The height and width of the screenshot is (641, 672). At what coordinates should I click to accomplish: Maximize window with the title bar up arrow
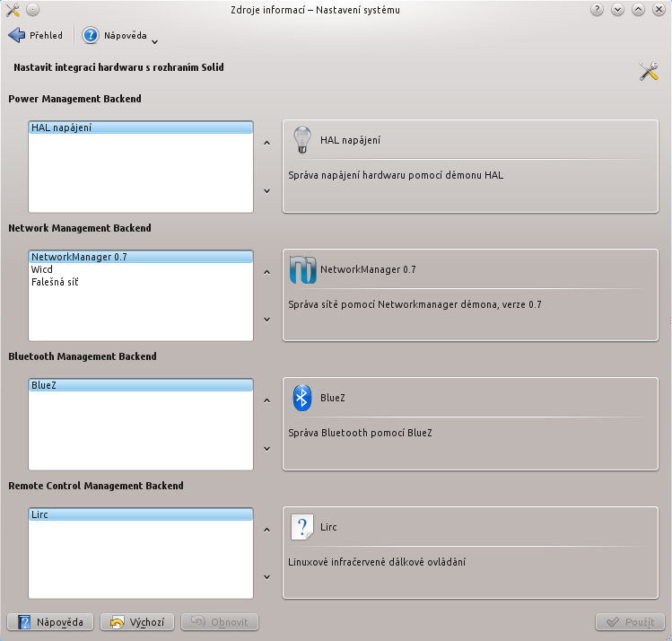638,10
